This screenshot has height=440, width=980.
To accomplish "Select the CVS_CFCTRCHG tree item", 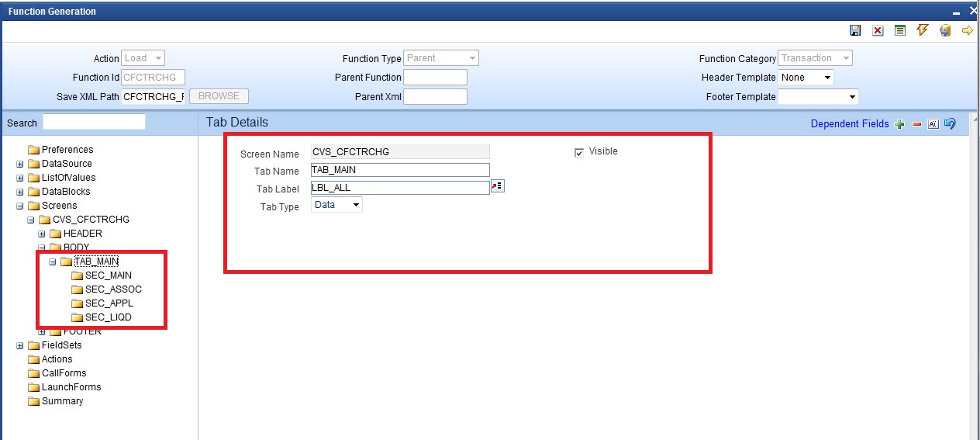I will click(91, 220).
